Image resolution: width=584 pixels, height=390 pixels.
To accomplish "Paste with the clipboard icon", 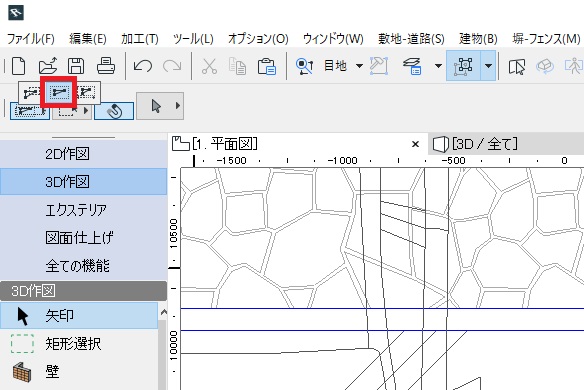I will tap(267, 66).
